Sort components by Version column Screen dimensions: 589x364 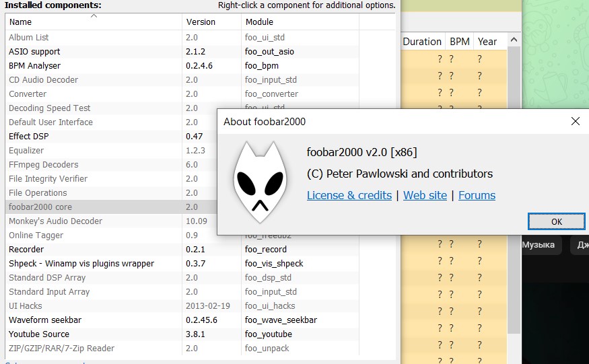pyautogui.click(x=201, y=22)
